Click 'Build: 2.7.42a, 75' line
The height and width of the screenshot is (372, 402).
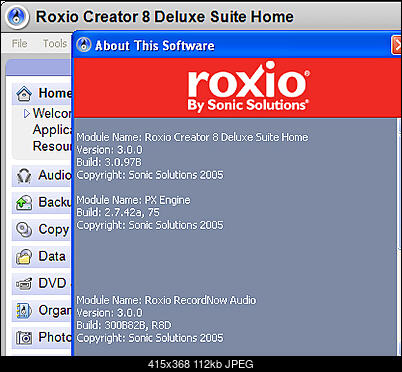pos(118,212)
